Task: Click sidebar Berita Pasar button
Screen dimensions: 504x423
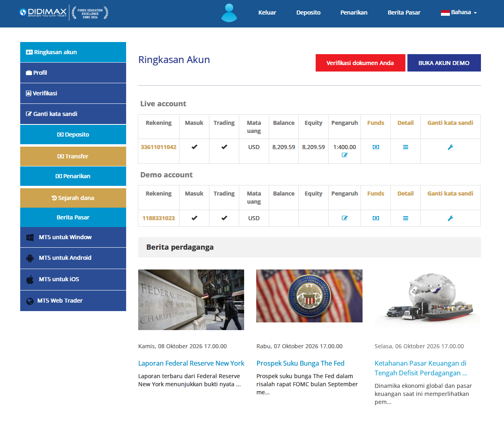Action: [73, 217]
